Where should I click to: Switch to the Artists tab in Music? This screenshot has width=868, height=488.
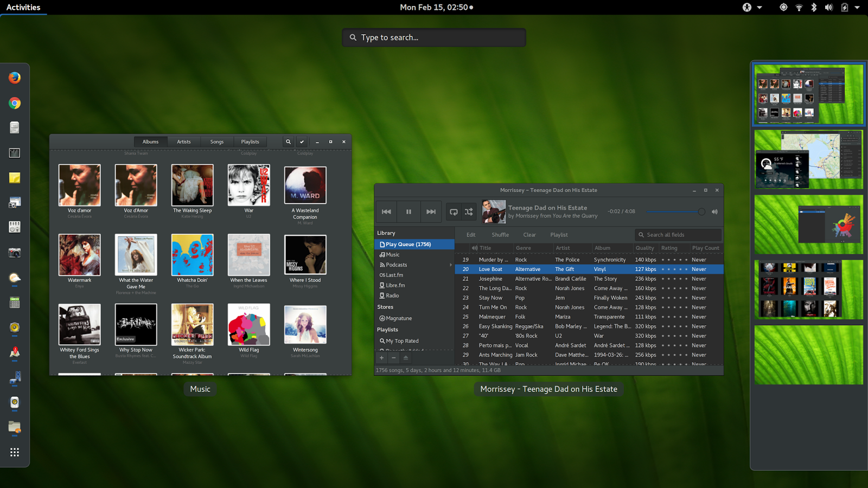184,142
